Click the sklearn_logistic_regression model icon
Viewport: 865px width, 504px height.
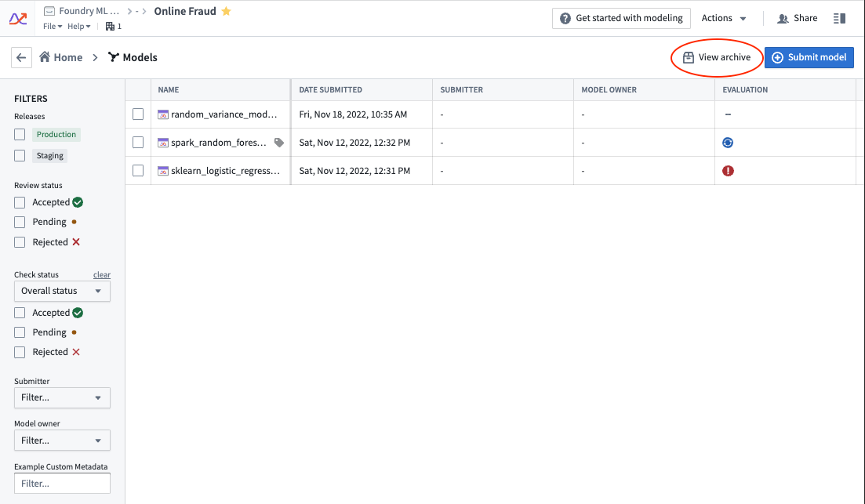[163, 171]
